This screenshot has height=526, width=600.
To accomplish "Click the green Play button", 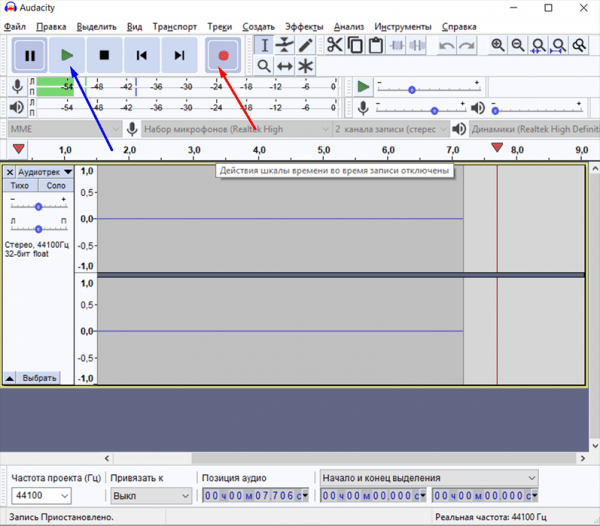I will [x=67, y=55].
